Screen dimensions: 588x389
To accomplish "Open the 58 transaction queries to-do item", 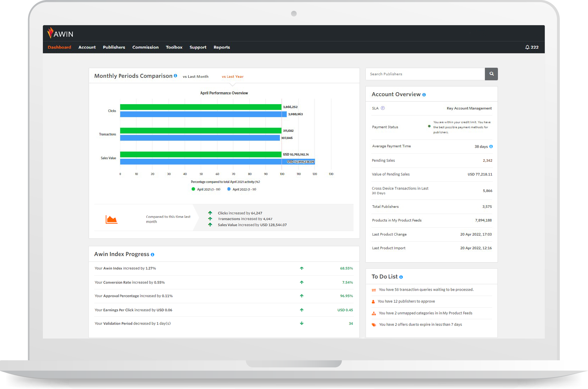I will click(426, 290).
